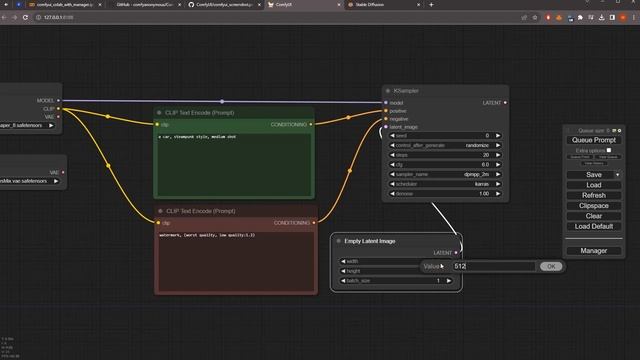
Task: Close the Stable Diffusion tab
Action: pyautogui.click(x=418, y=4)
